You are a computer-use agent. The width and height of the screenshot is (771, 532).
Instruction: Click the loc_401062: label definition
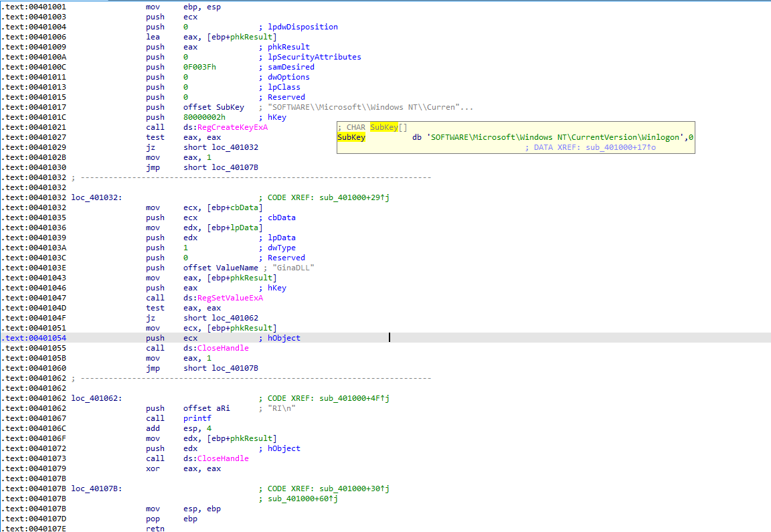(x=97, y=398)
